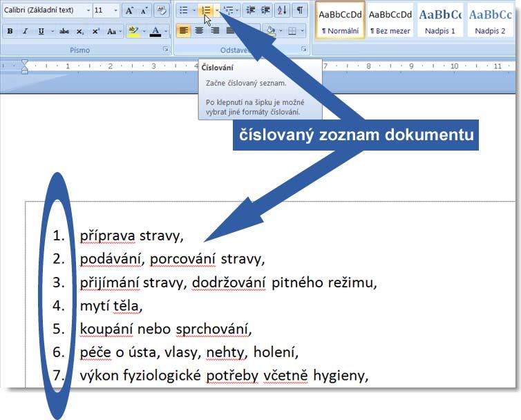
Task: Click the line 'podávání, porcování stravy,'
Action: [172, 259]
